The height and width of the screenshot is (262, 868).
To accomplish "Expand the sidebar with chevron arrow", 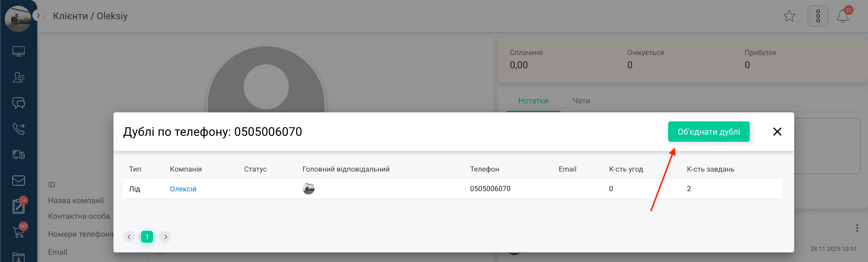I will click(38, 15).
